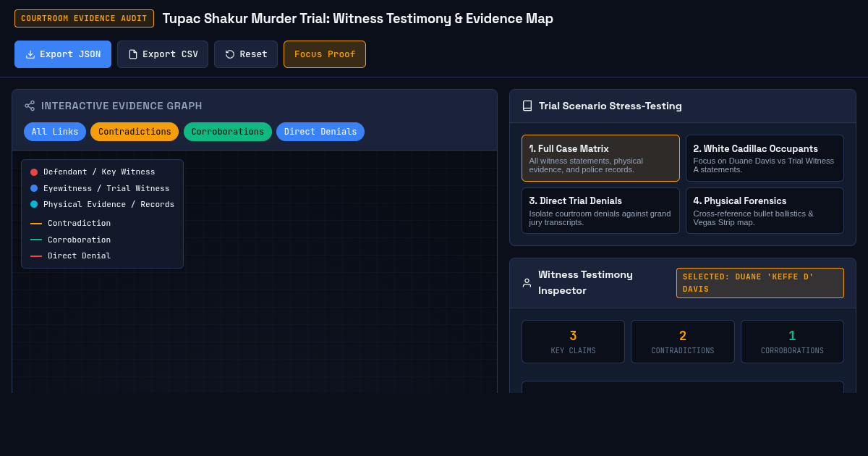Click the Interactive Evidence Graph heading

122,106
